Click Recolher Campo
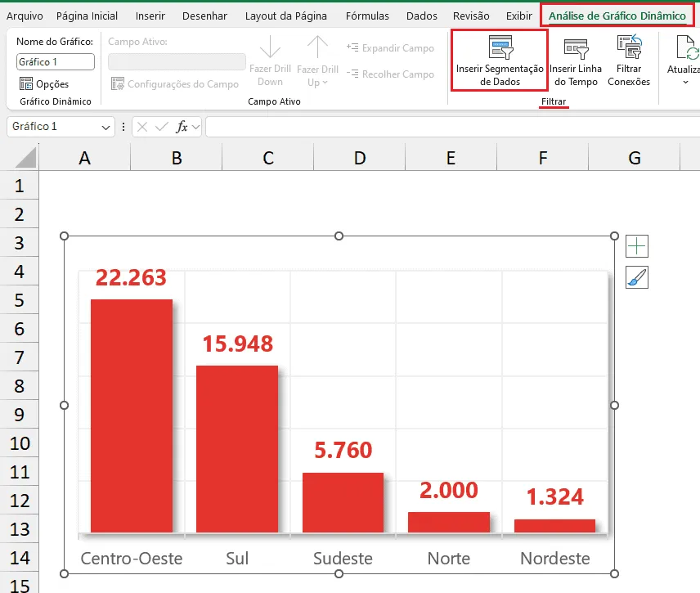This screenshot has width=700, height=593. coord(390,74)
